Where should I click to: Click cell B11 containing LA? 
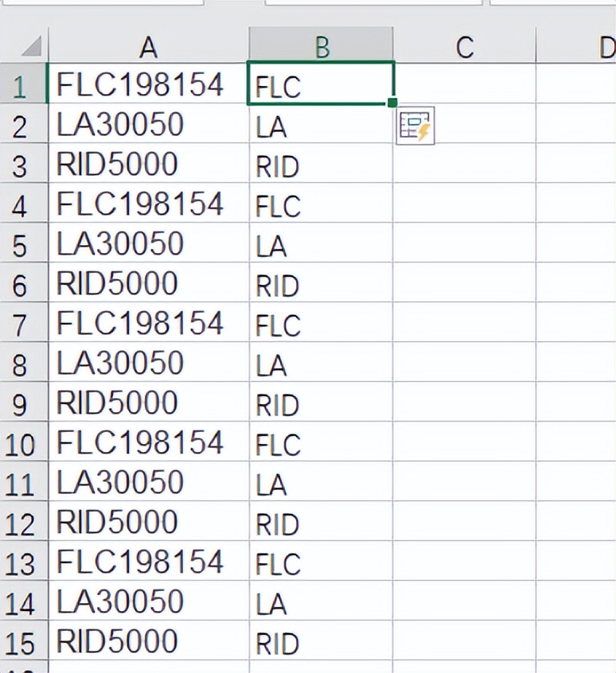tap(321, 481)
